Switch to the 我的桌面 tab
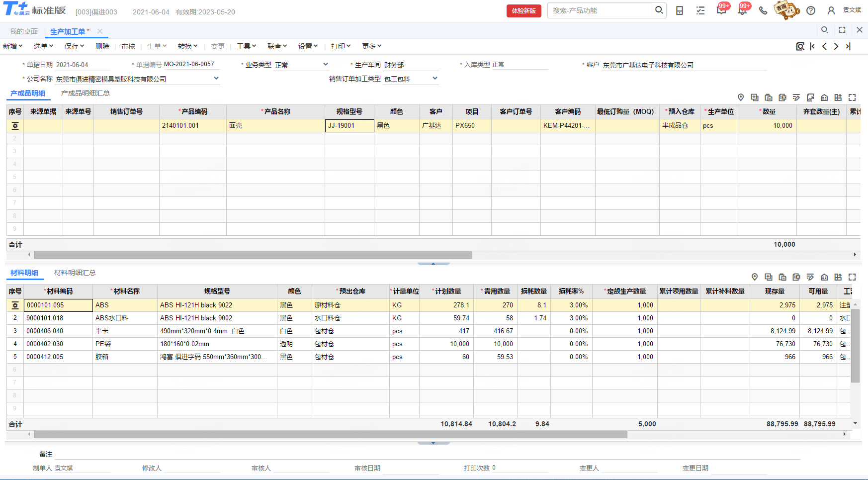This screenshot has width=868, height=480. point(24,31)
